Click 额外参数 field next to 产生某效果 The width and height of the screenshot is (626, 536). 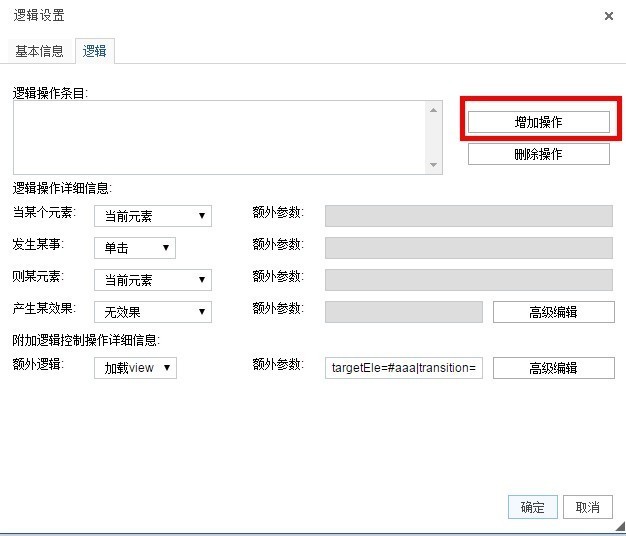click(404, 312)
